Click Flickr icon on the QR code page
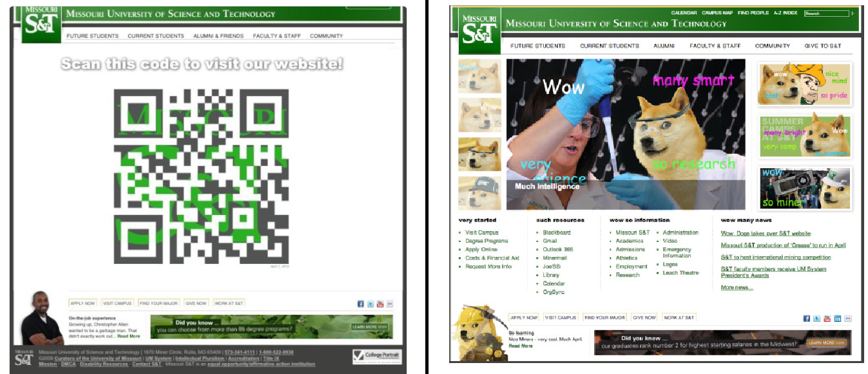This screenshot has height=374, width=868. 390,304
